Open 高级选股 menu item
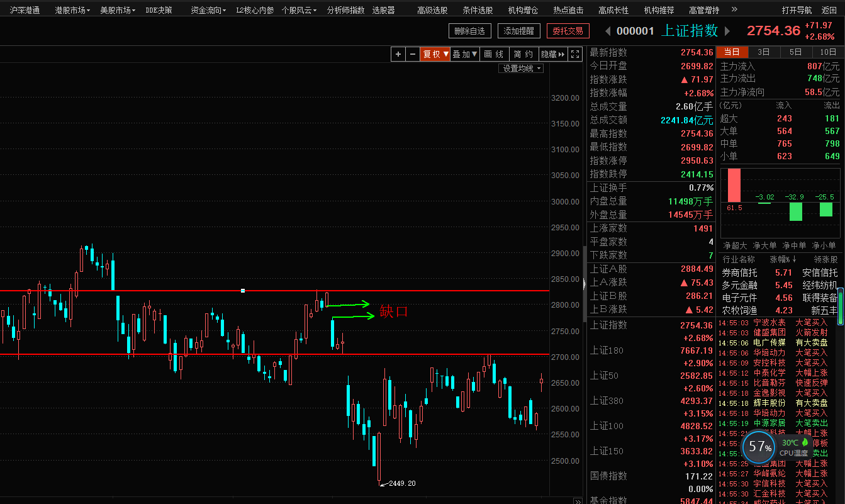 432,10
